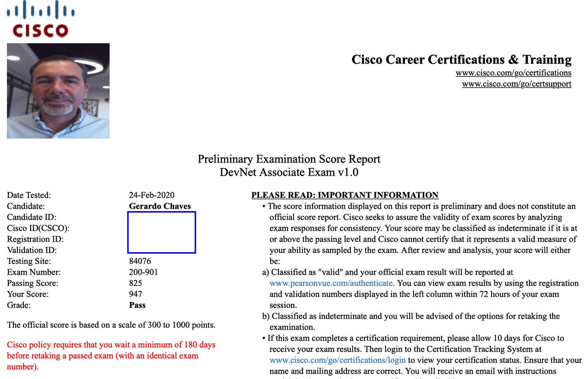Click item a) 'Classified as "valid"' text
The image size is (588, 379).
click(420, 288)
